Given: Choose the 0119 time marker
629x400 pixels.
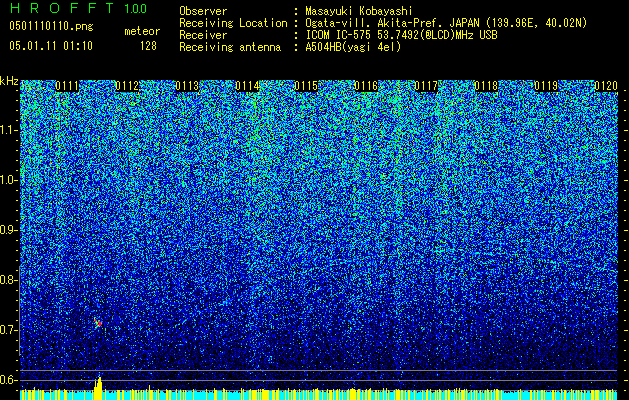Looking at the screenshot, I should pyautogui.click(x=546, y=86).
